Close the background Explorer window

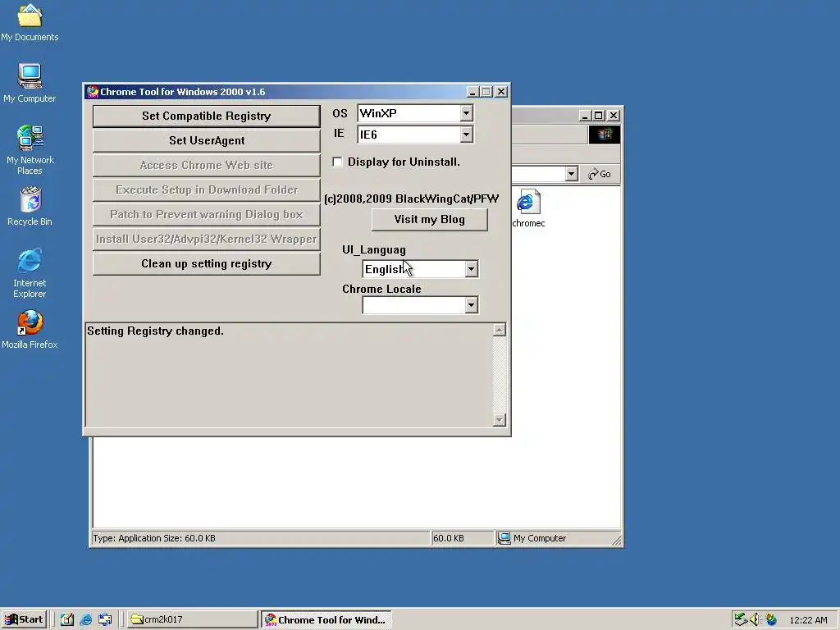tap(614, 115)
